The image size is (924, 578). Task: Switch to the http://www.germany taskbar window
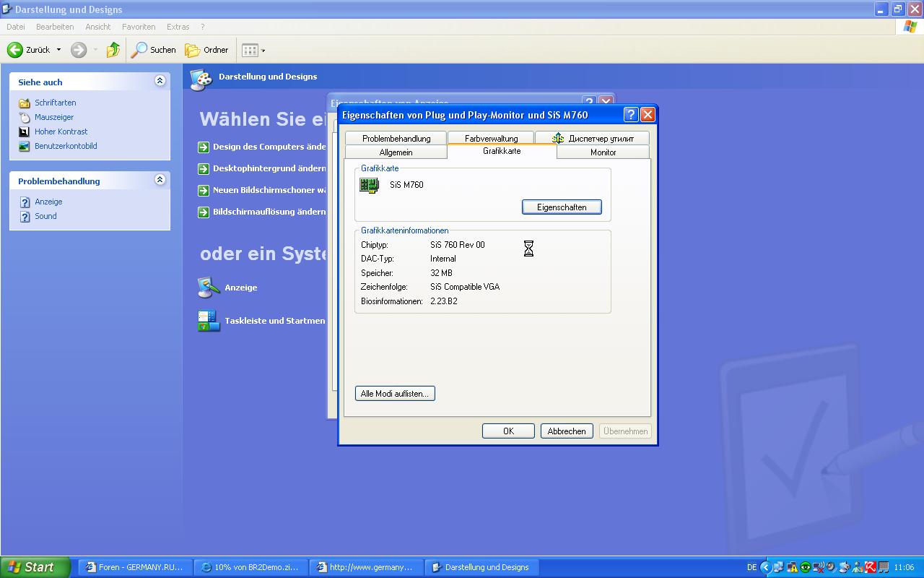pyautogui.click(x=366, y=567)
